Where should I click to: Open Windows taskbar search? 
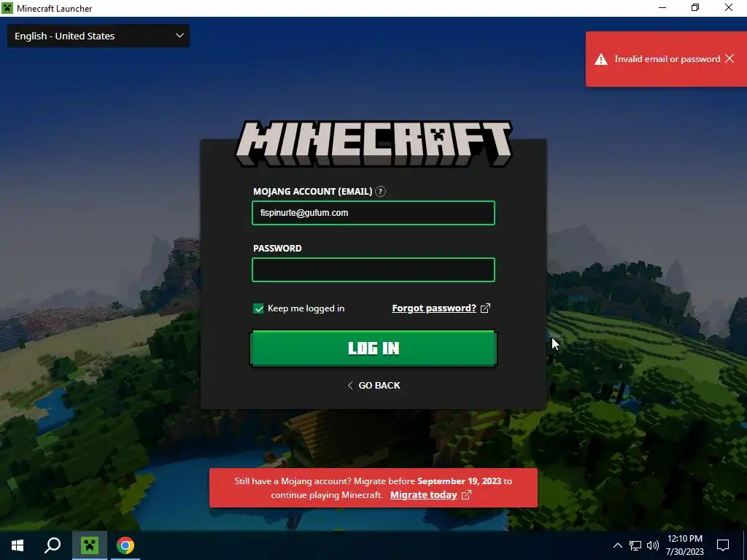click(x=53, y=545)
